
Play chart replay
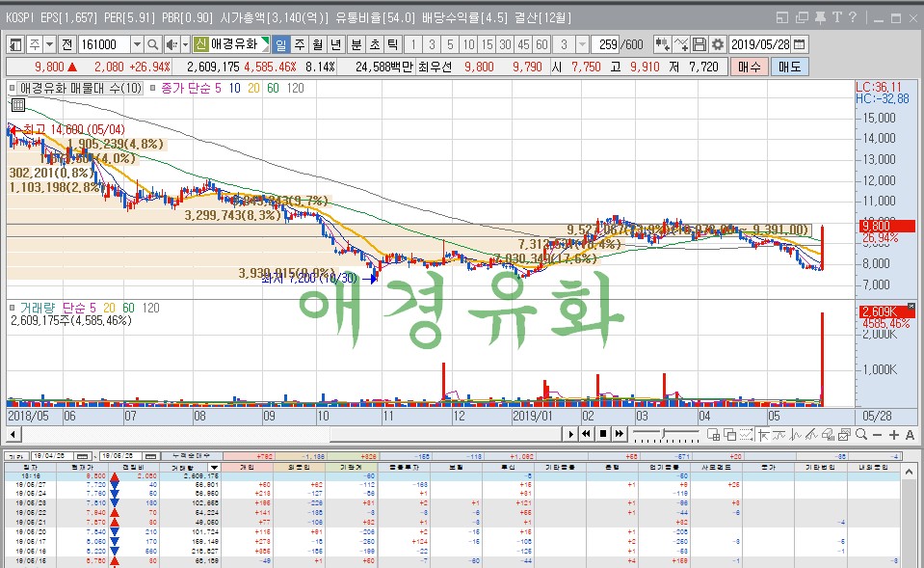pyautogui.click(x=570, y=435)
